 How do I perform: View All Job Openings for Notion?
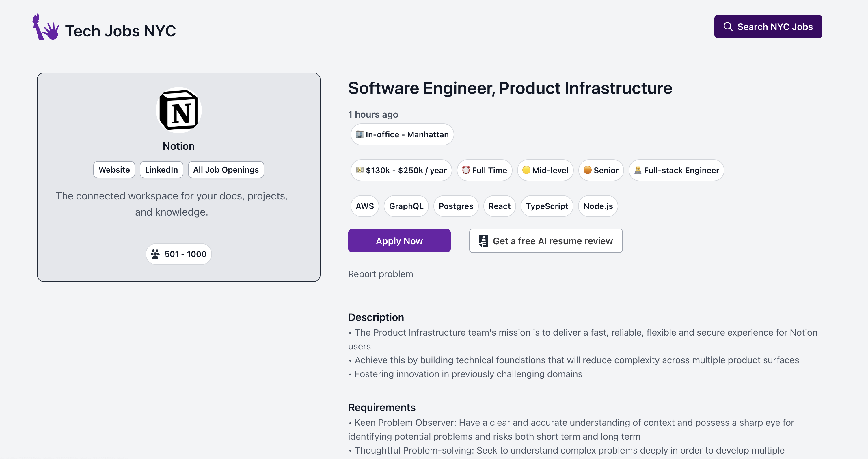pos(226,170)
